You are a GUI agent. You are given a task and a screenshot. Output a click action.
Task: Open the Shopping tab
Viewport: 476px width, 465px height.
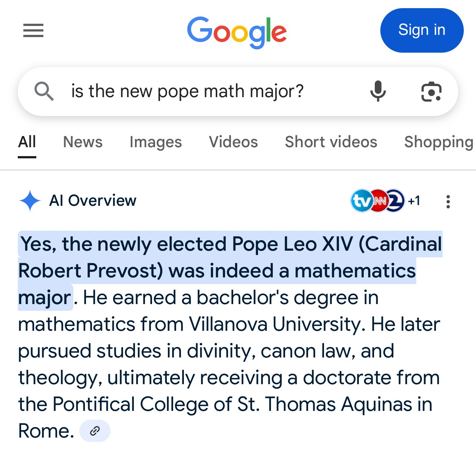click(x=440, y=142)
